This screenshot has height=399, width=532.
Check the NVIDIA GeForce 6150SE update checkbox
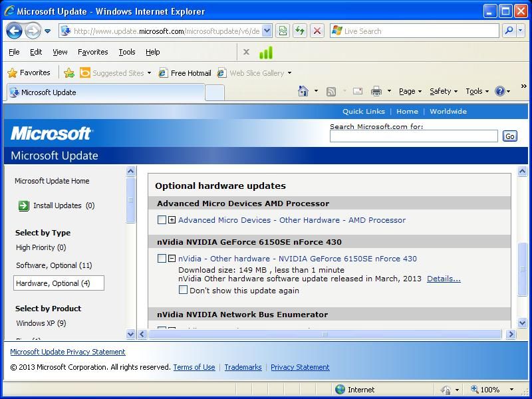pos(162,259)
